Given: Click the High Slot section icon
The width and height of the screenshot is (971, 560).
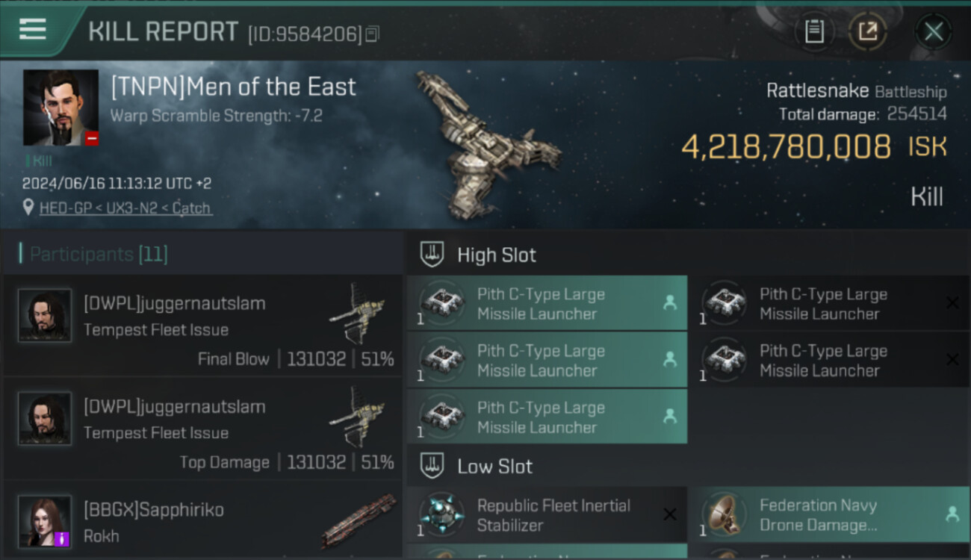Looking at the screenshot, I should (x=432, y=255).
